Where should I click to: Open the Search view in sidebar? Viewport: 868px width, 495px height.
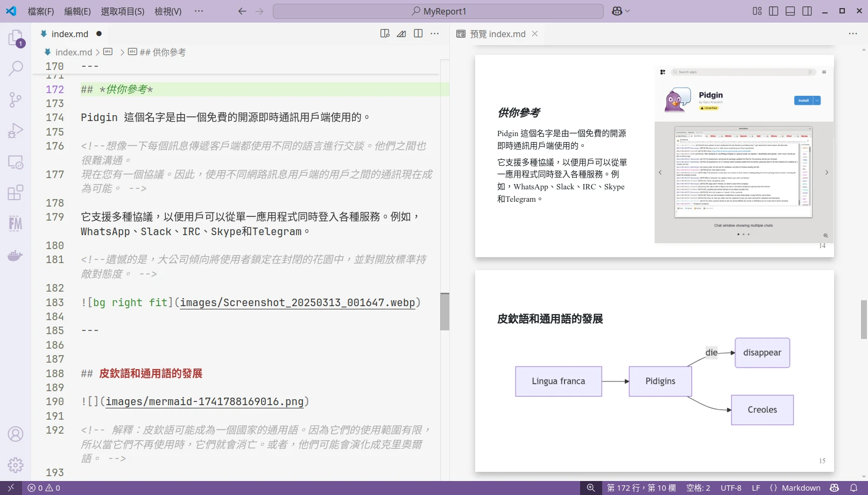coord(16,68)
